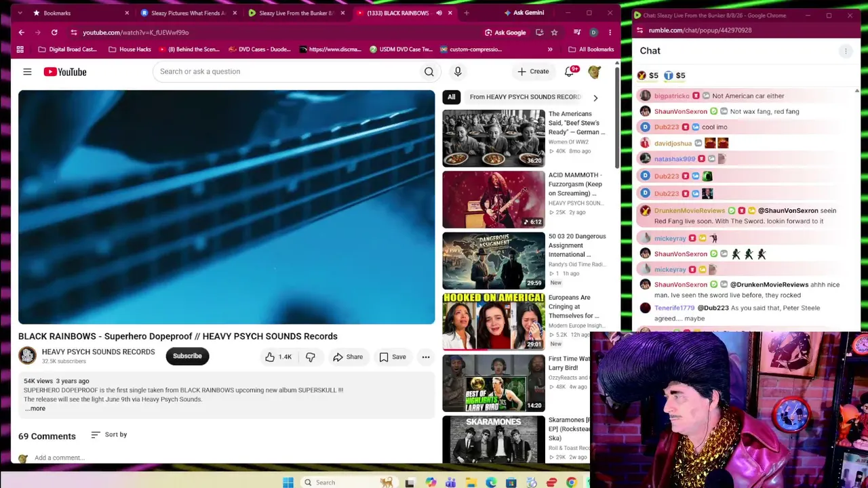Select the All filter chip
This screenshot has width=868, height=488.
[x=451, y=97]
